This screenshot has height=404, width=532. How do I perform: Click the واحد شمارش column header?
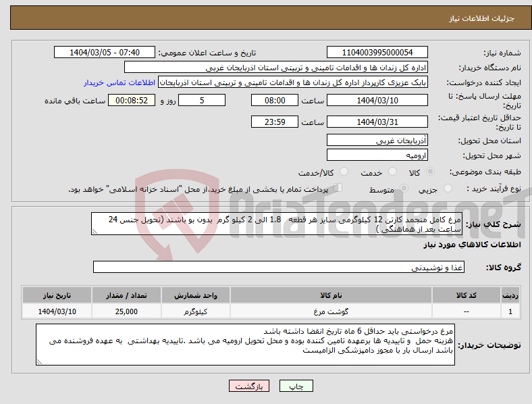pos(196,295)
